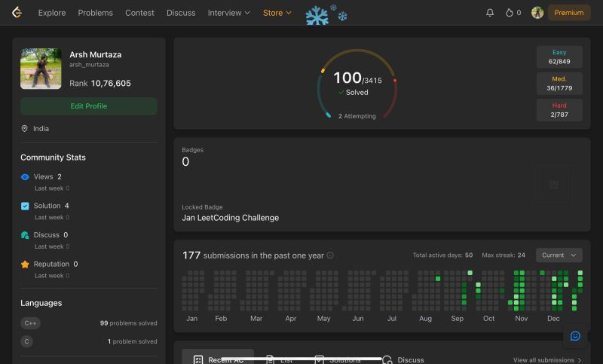Click username 'arsh_murtaza'

point(89,65)
